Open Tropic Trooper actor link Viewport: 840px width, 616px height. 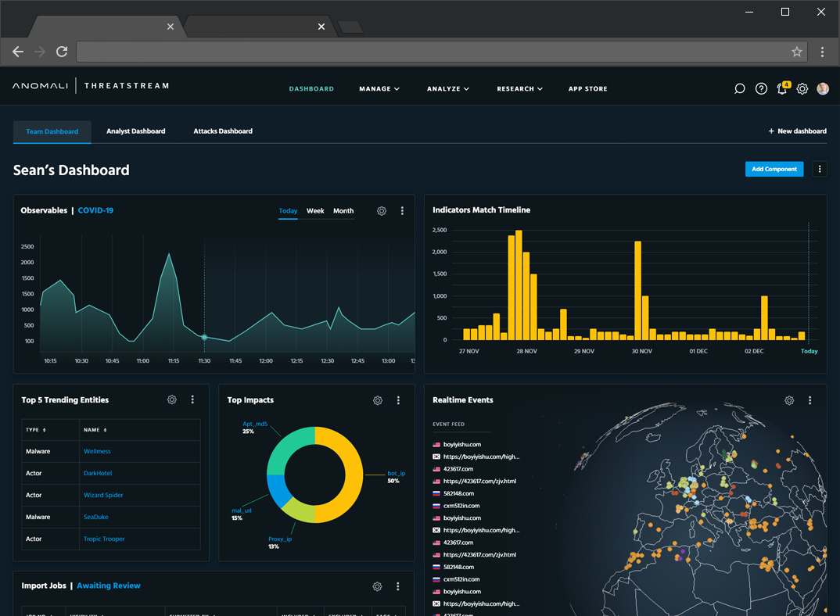coord(104,539)
